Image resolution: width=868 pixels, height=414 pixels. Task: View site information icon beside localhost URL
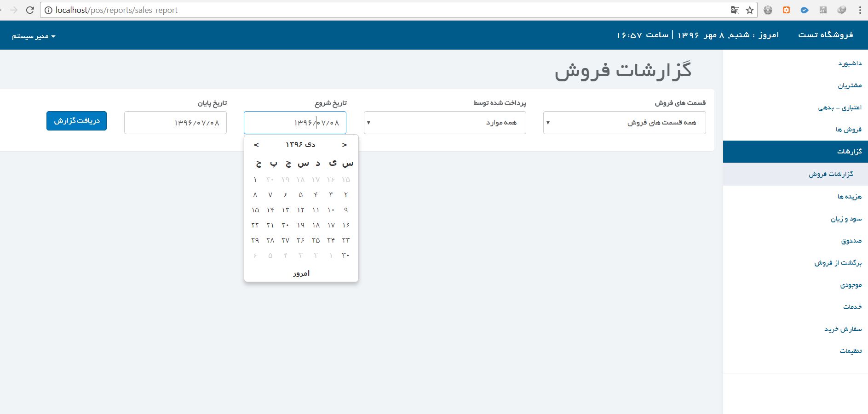tap(48, 10)
